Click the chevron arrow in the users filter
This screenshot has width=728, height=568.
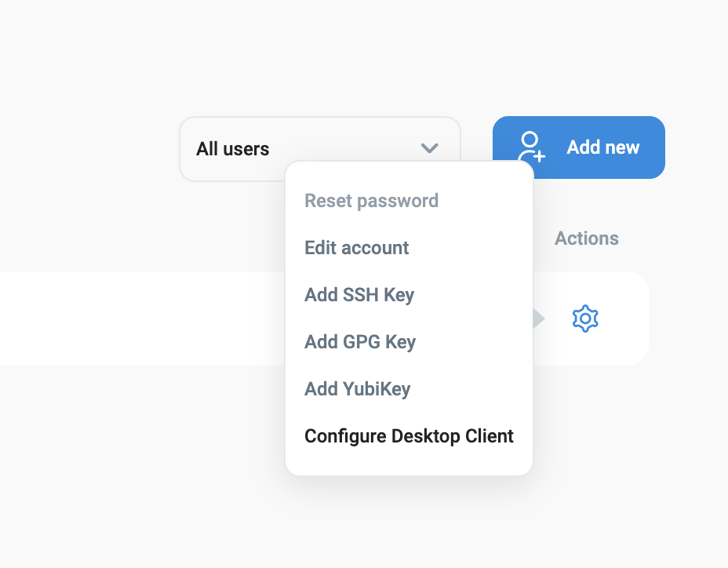tap(429, 148)
